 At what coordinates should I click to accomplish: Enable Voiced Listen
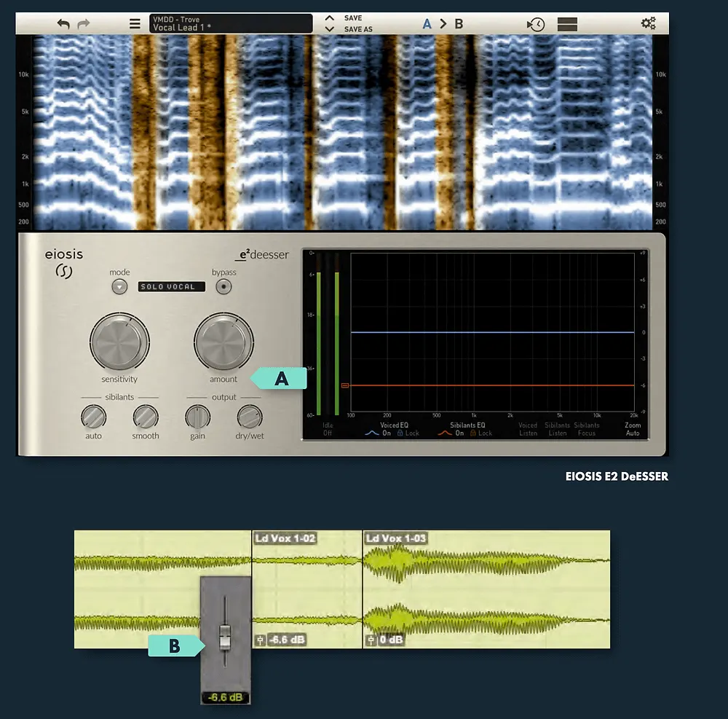[528, 429]
